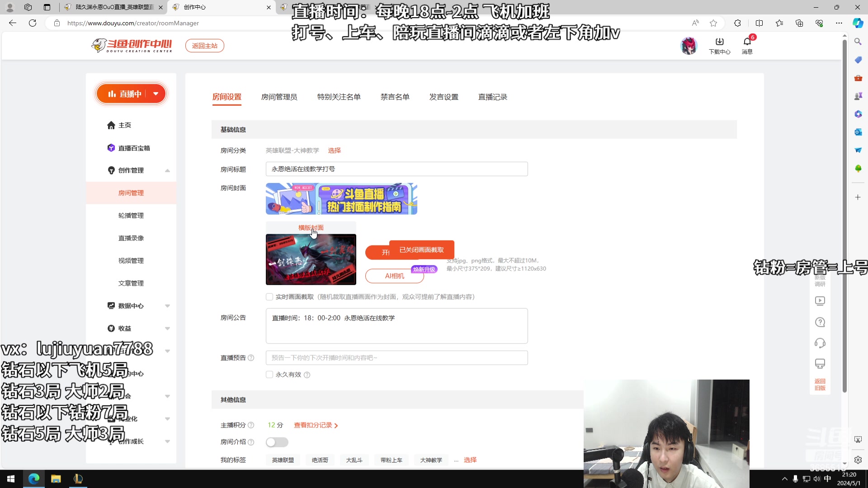Switch to the 禁言名单 tab
868x488 pixels.
coord(395,97)
